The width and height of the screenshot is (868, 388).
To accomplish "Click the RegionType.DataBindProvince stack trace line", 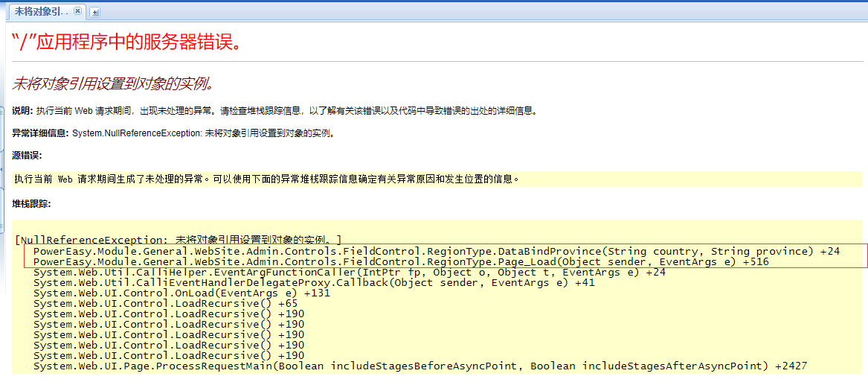I will click(x=436, y=252).
